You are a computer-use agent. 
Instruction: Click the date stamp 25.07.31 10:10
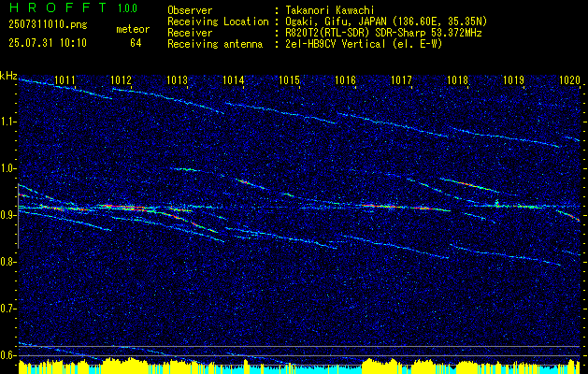tap(48, 43)
